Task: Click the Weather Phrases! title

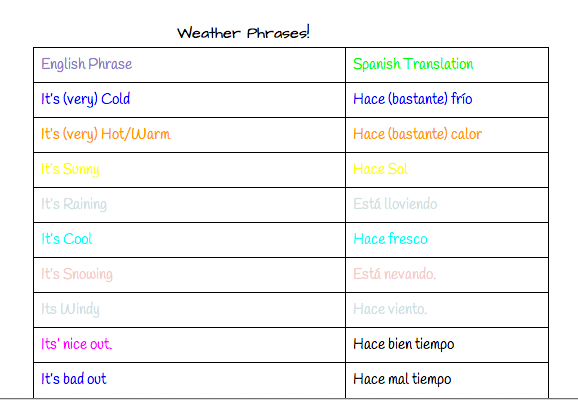Action: 243,32
